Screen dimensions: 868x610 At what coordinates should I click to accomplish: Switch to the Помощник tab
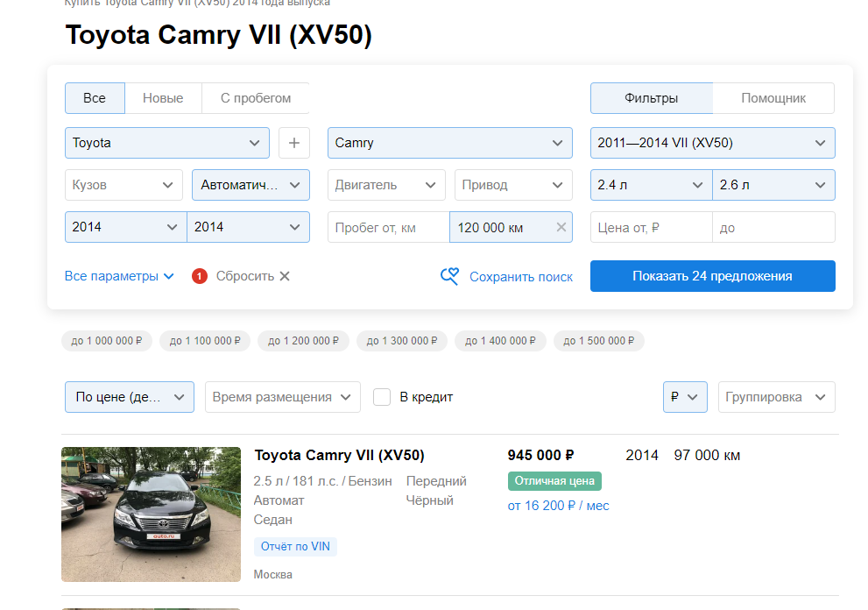[x=773, y=98]
